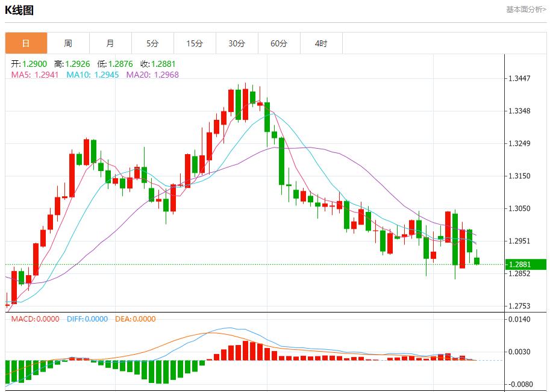Screen dimensions: 550x392
Task: Select the 日 daily chart tab
Action: pos(26,43)
